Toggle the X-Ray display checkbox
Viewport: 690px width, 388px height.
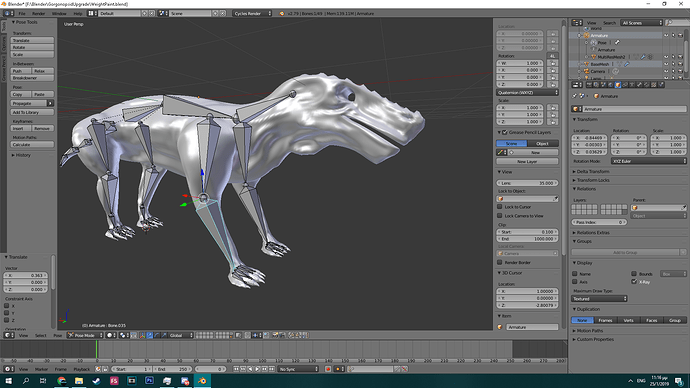click(x=634, y=282)
